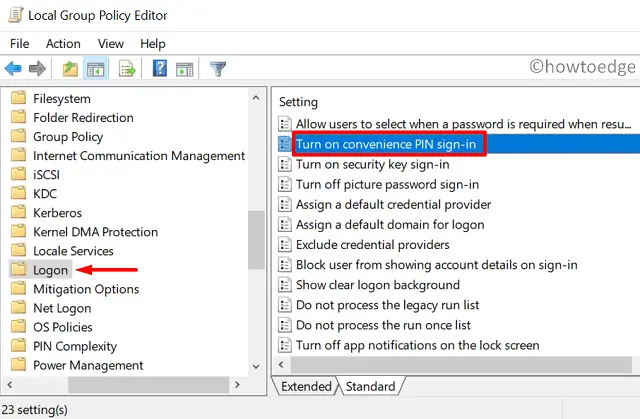Click the Setting column header
The width and height of the screenshot is (640, 419).
[298, 102]
